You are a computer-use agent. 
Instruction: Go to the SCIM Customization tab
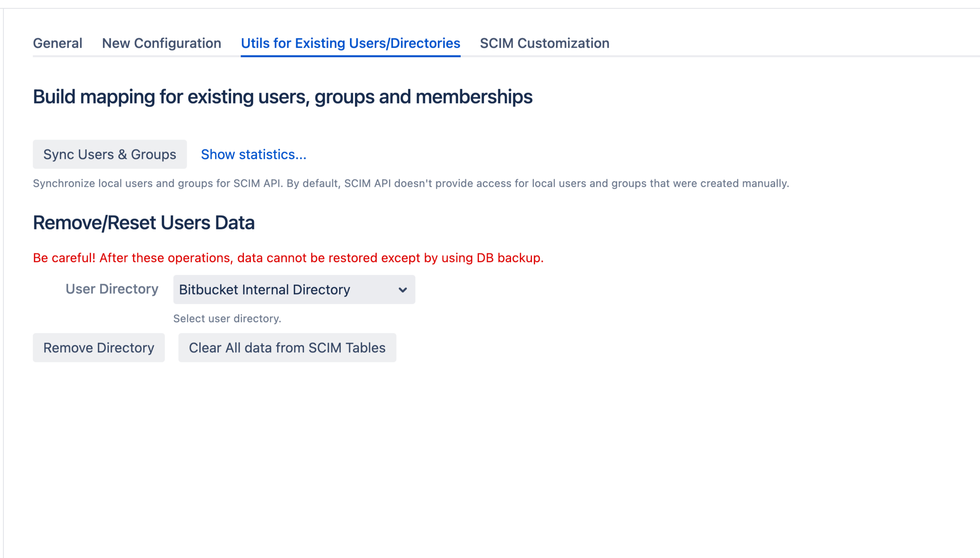pos(544,43)
